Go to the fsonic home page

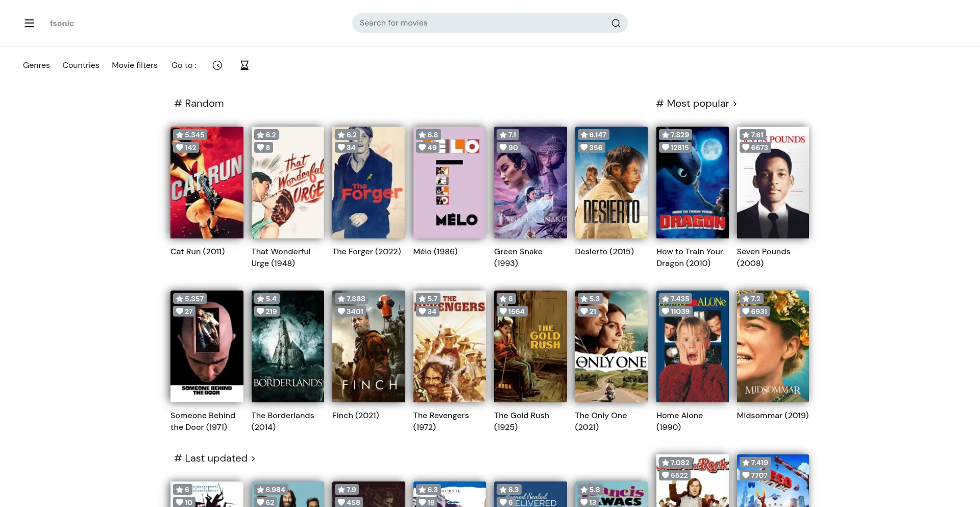pos(62,23)
